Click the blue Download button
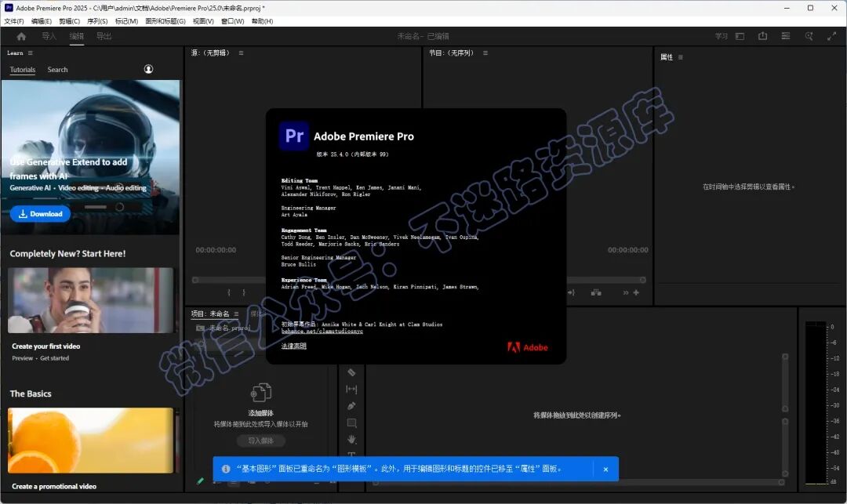The image size is (847, 504). (41, 214)
